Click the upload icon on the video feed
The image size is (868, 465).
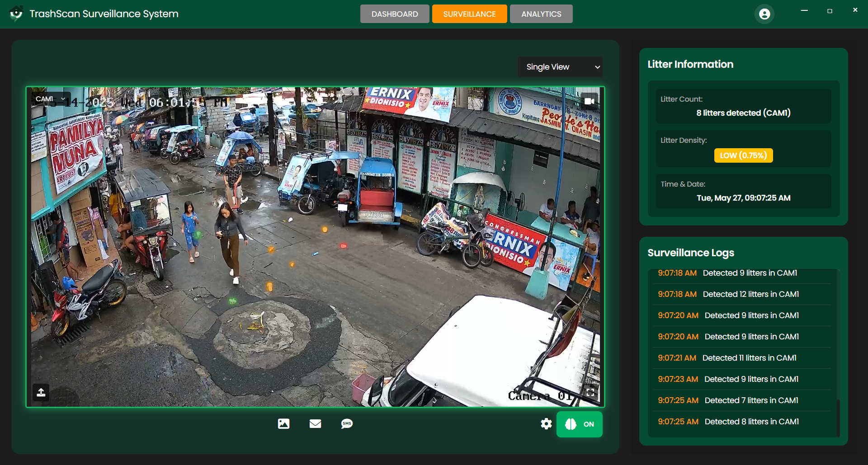[41, 392]
